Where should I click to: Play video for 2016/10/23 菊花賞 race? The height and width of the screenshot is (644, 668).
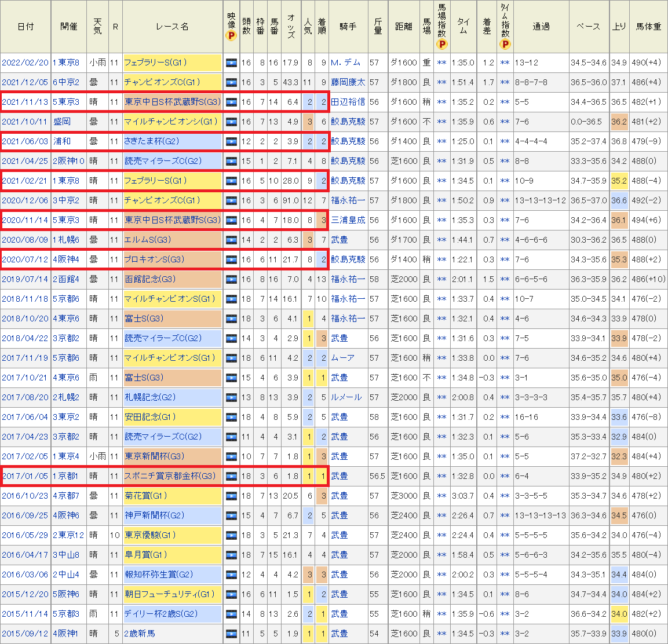coord(231,496)
